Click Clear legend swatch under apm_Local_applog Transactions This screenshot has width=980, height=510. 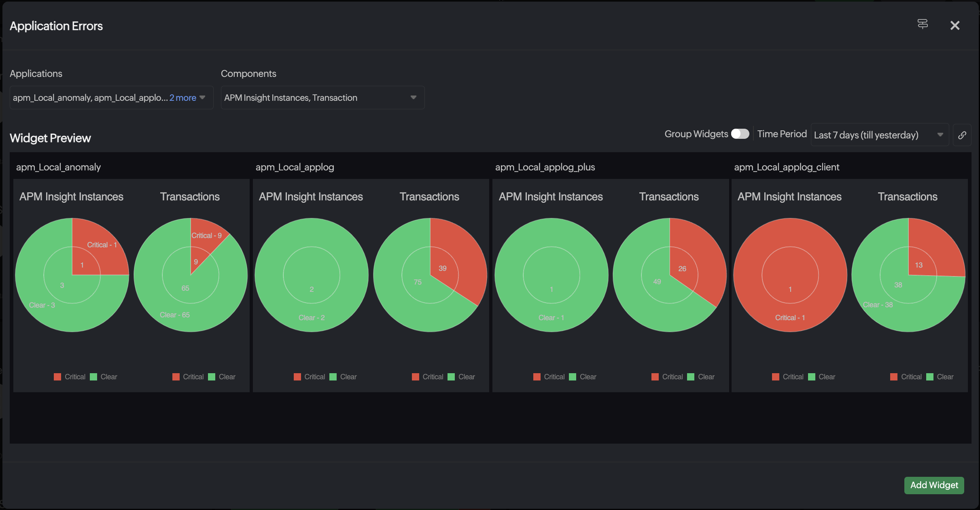[x=452, y=377]
